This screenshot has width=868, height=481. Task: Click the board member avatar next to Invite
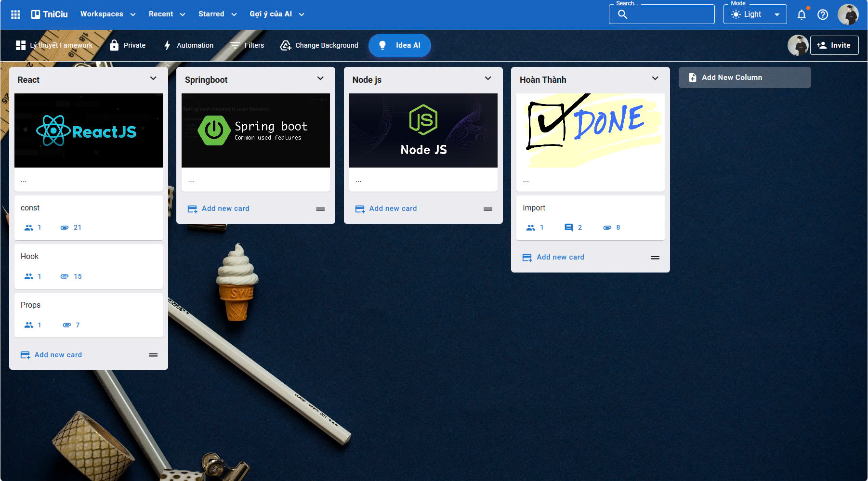798,45
